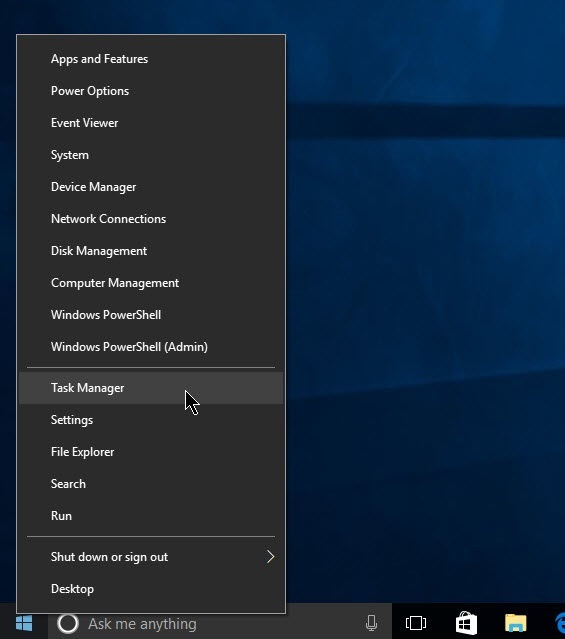
Task: Focus the Ask me anything search box
Action: coord(220,624)
